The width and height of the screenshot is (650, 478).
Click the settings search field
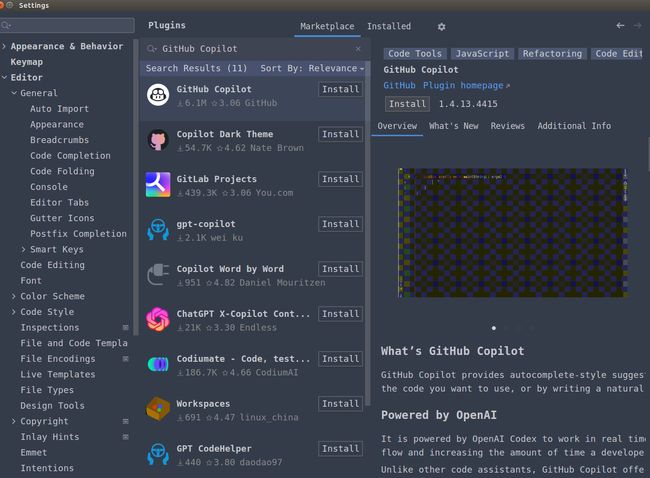point(68,25)
